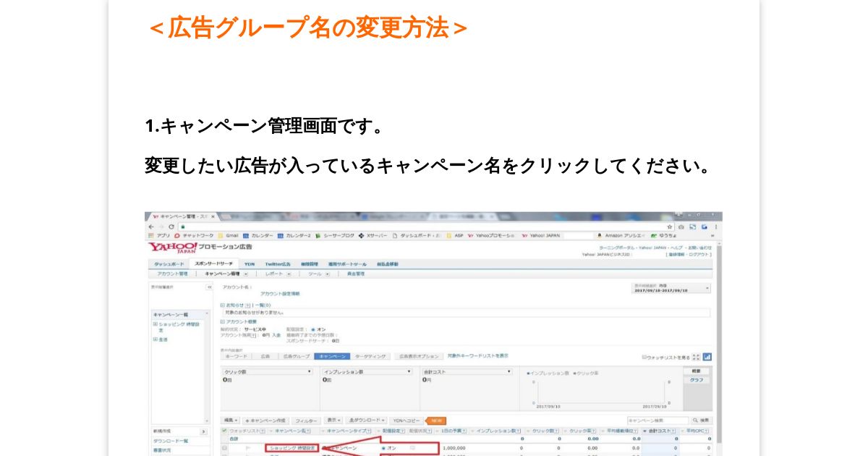Check the ショッピング campaign row checkbox
868x456 pixels.
click(224, 448)
